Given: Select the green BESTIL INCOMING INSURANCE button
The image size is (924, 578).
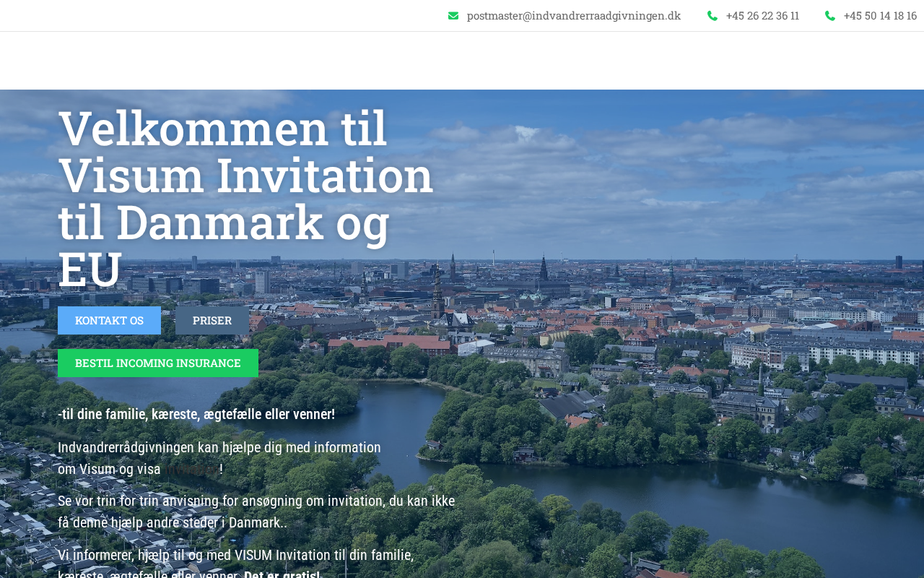Looking at the screenshot, I should click(157, 363).
